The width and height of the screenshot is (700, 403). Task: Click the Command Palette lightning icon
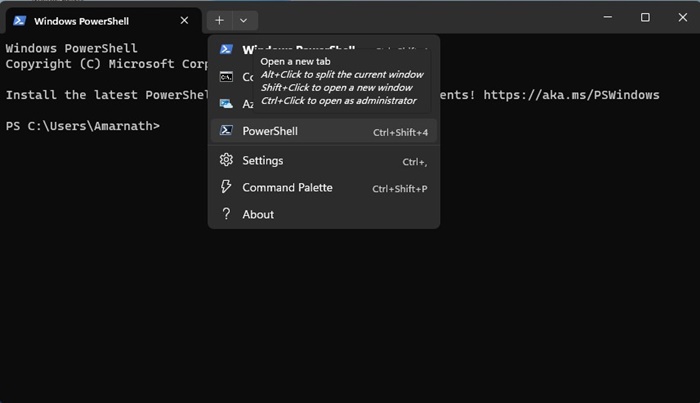pos(226,187)
